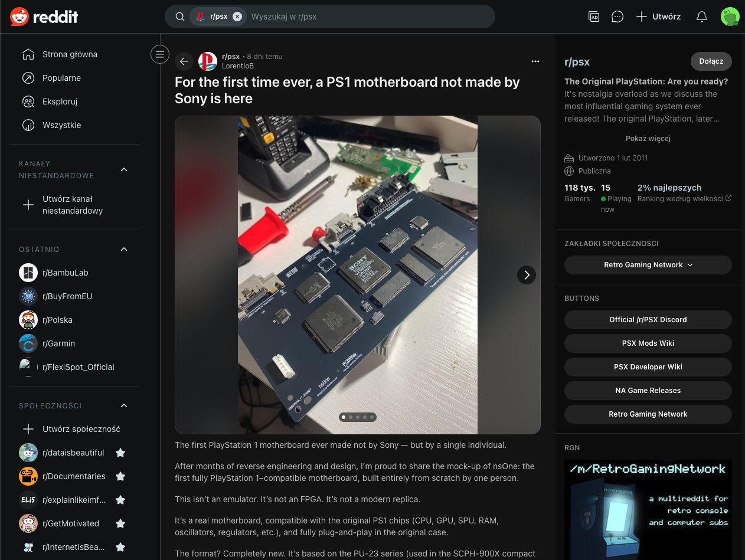Collapse the left sidebar hamburger button

pyautogui.click(x=159, y=54)
